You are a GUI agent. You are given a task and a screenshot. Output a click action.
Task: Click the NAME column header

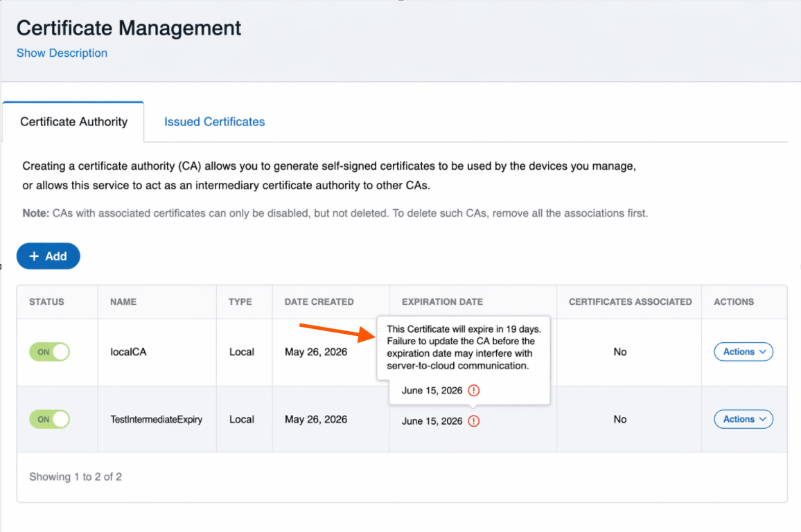(123, 302)
